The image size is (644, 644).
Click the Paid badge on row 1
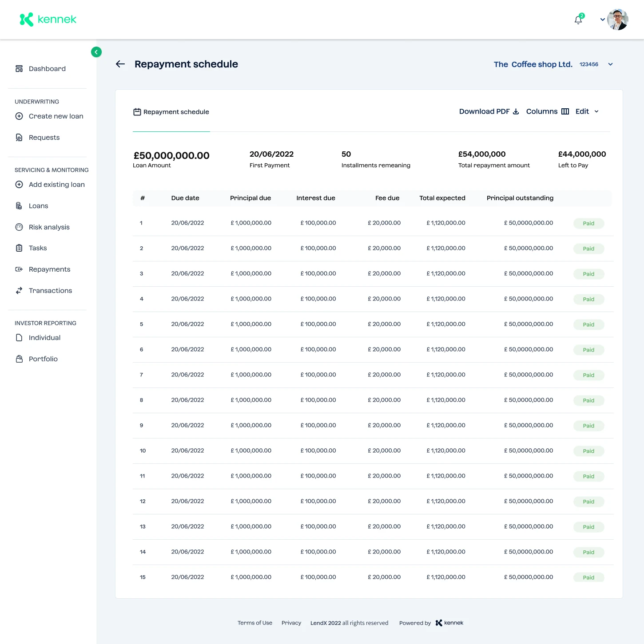point(588,223)
